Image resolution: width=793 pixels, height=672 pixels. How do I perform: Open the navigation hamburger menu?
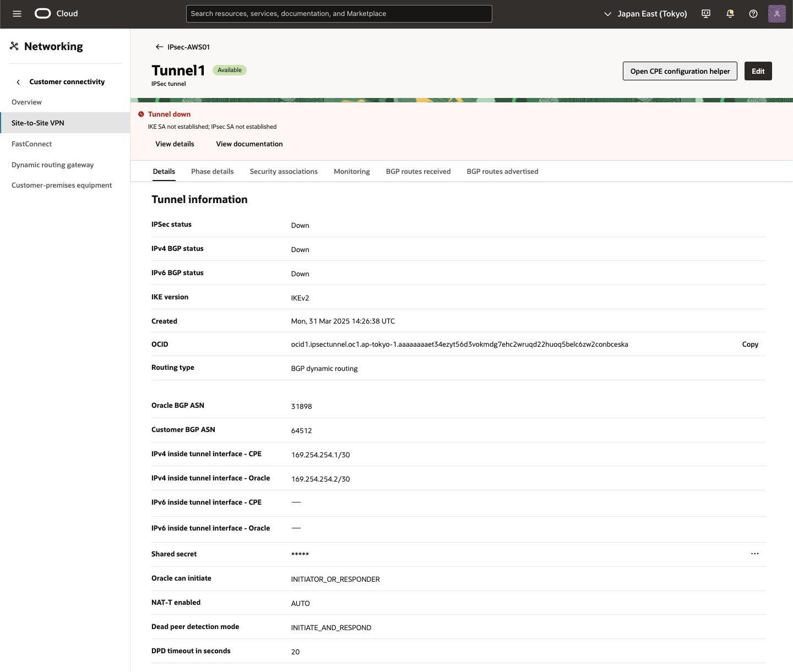17,14
